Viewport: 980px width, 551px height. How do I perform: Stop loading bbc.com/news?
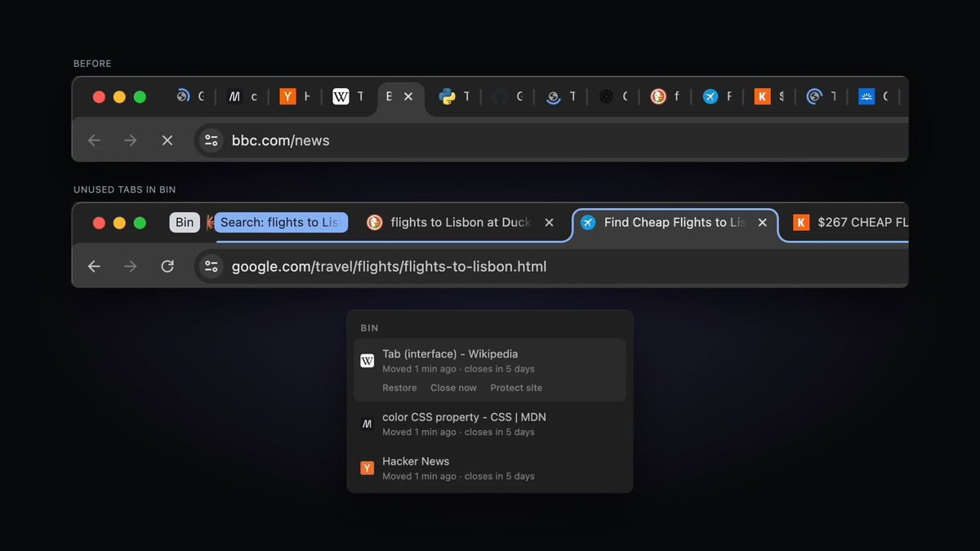click(x=167, y=140)
